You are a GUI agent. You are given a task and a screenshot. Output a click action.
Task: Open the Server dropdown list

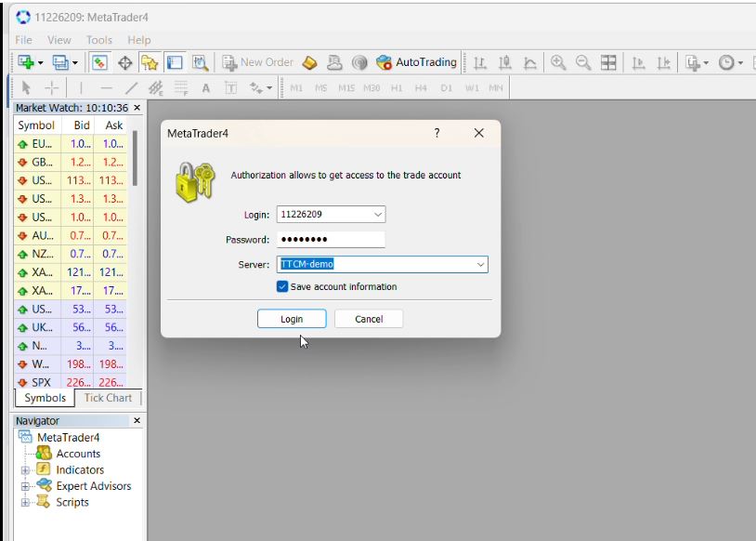(480, 265)
